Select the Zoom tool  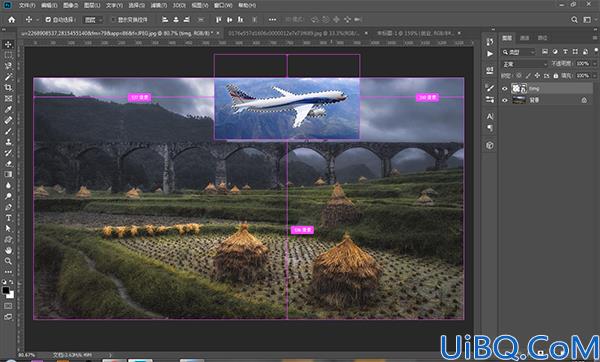tap(8, 261)
